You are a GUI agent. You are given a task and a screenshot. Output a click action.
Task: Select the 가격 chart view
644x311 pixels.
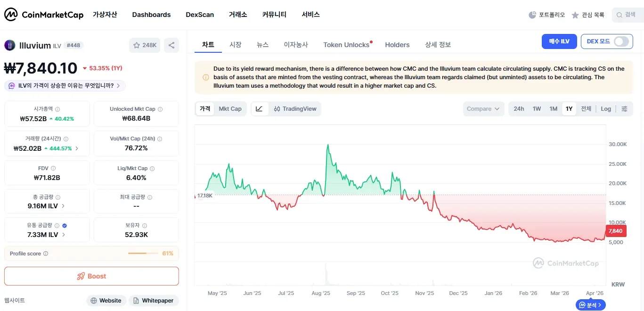point(205,109)
